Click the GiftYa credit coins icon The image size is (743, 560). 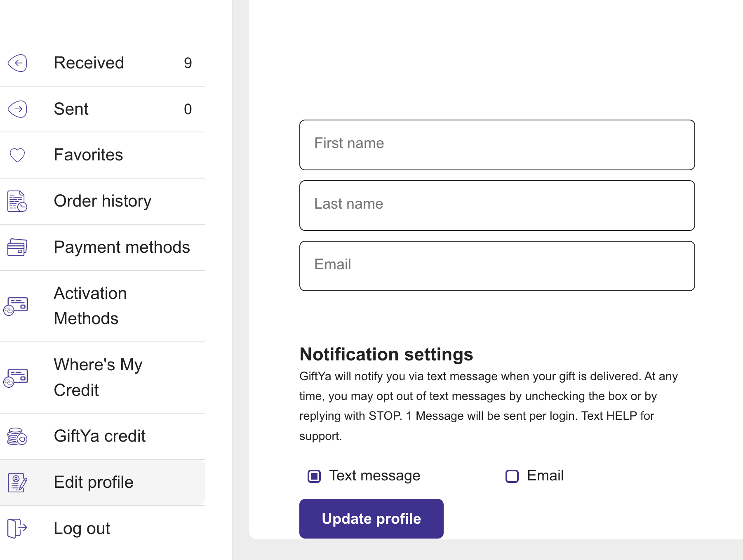(x=17, y=436)
